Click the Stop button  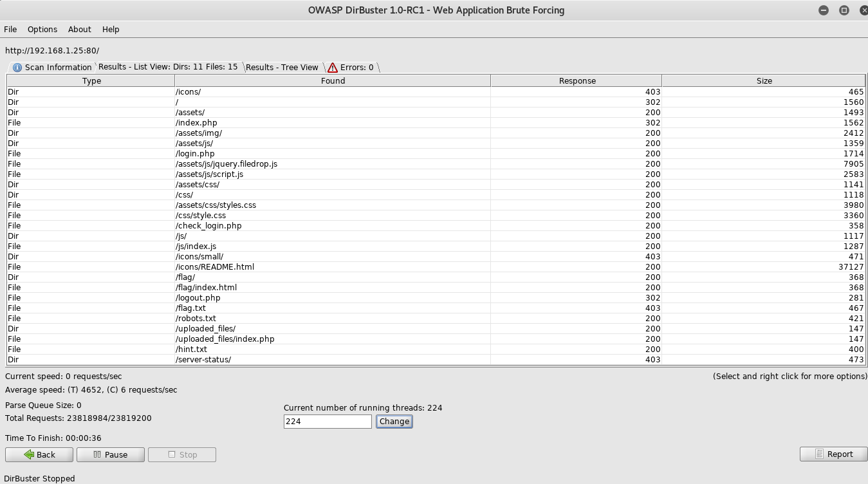(182, 454)
